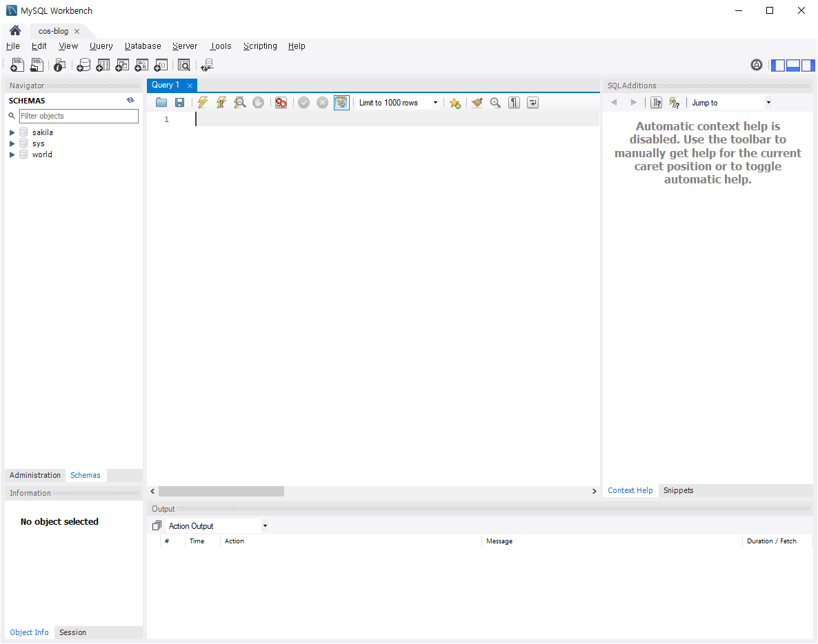Create a new stored procedure icon
The height and width of the screenshot is (644, 818).
tap(141, 65)
